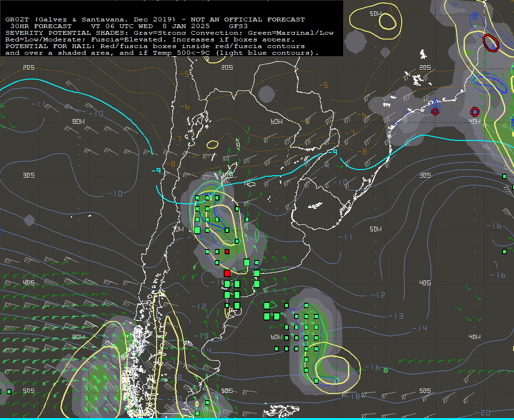The image size is (514, 420).
Task: Click the isolated green box near right-edge 30S label
Action: 504,176
